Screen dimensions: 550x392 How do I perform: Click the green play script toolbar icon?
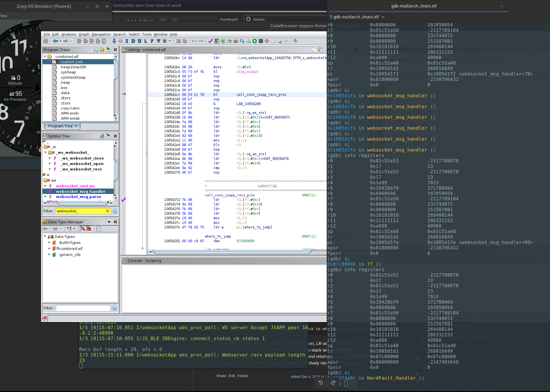coord(255,41)
